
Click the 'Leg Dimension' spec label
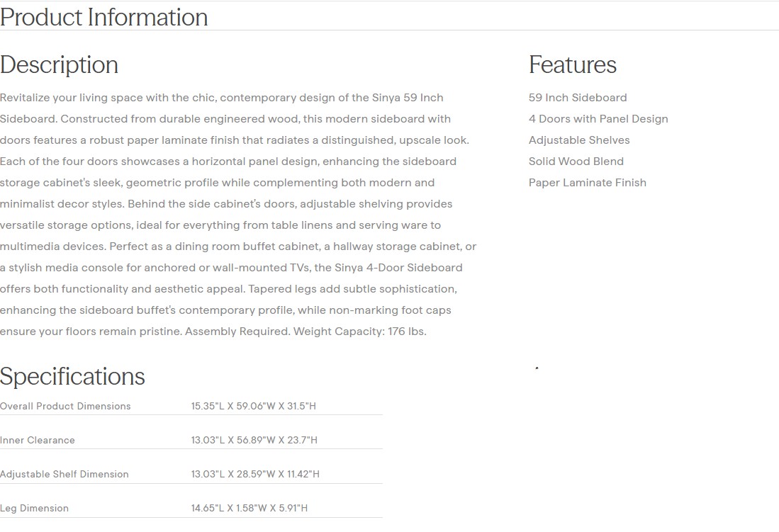[x=35, y=508]
